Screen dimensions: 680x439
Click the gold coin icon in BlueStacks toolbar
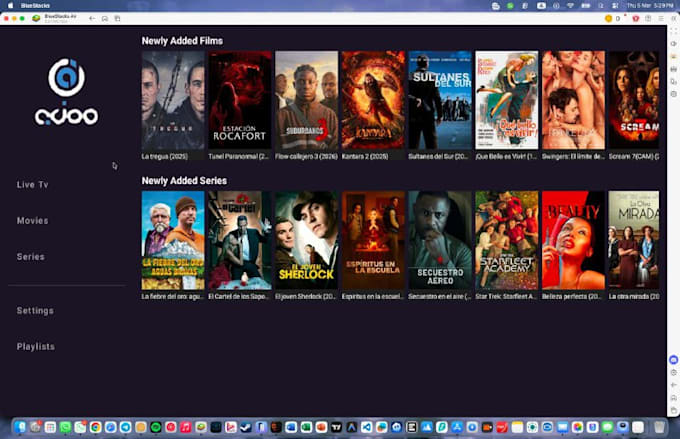pos(608,19)
